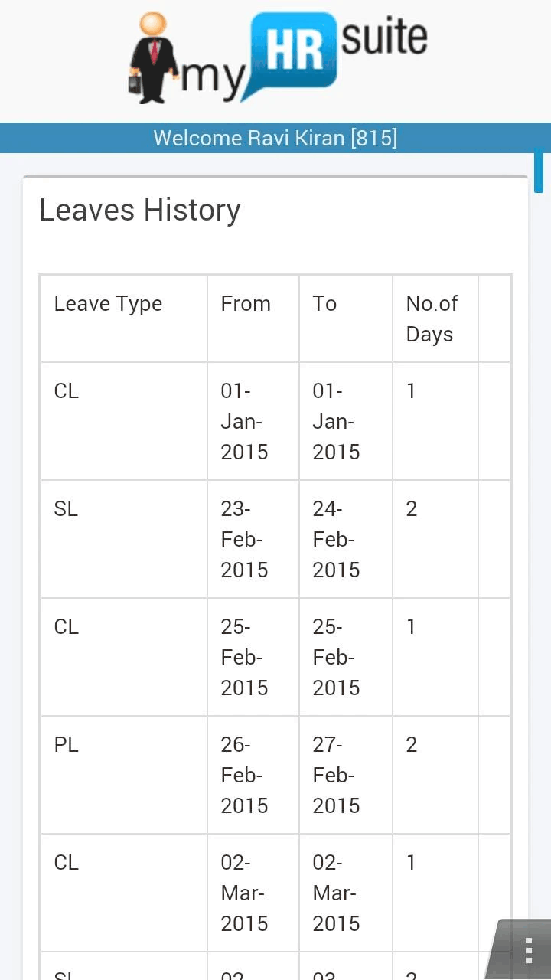Tap the To date 02-Mar-2015 cell
The image size is (551, 980).
tap(336, 893)
